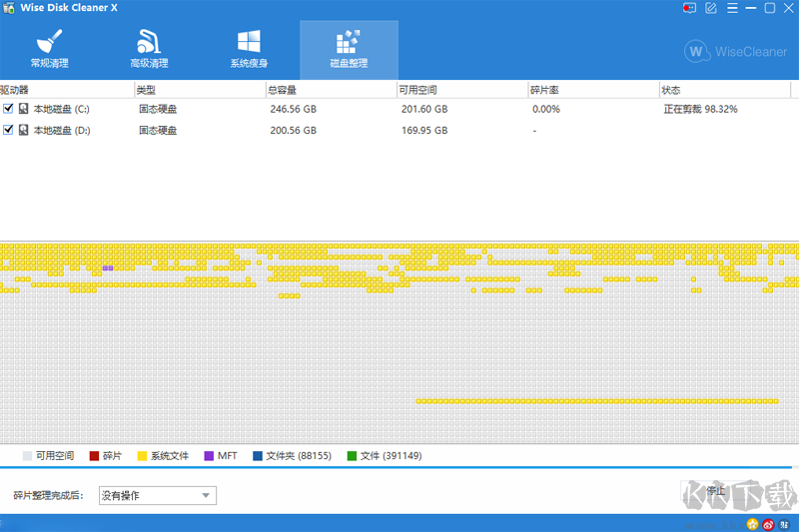
Task: Select the 磁盘整理 disk defrag tab
Action: pyautogui.click(x=349, y=50)
